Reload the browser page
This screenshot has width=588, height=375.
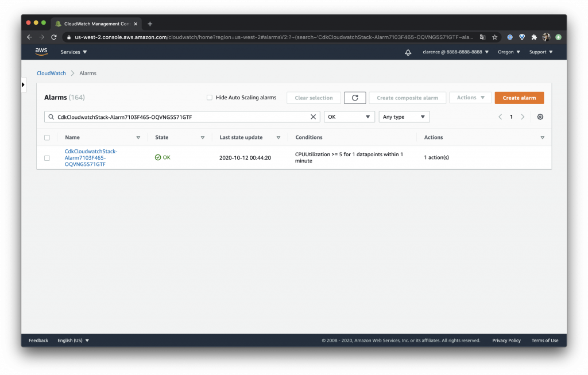point(54,37)
